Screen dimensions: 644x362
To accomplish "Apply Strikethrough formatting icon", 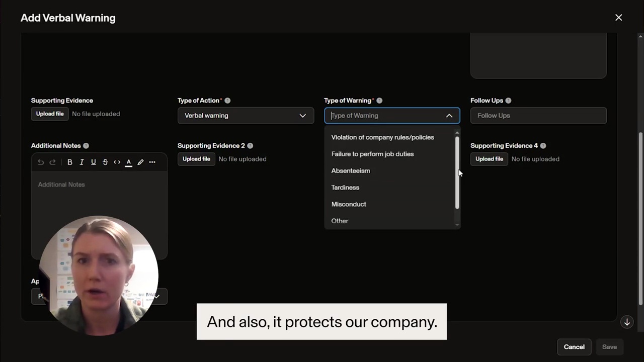I will 105,162.
